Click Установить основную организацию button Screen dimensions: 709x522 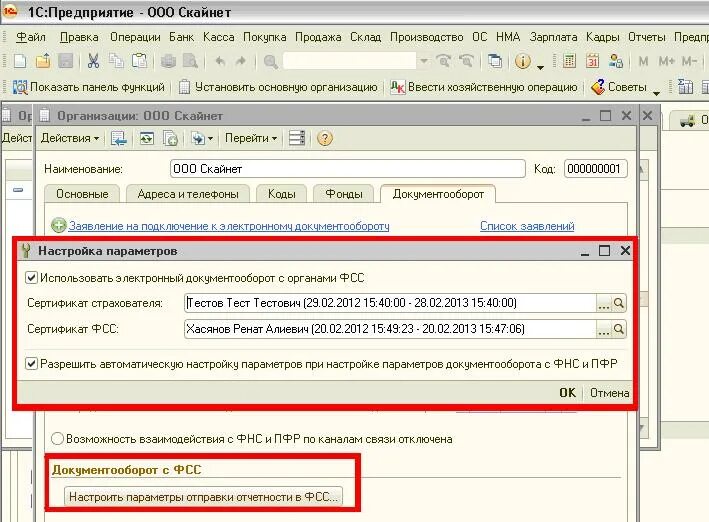point(278,87)
